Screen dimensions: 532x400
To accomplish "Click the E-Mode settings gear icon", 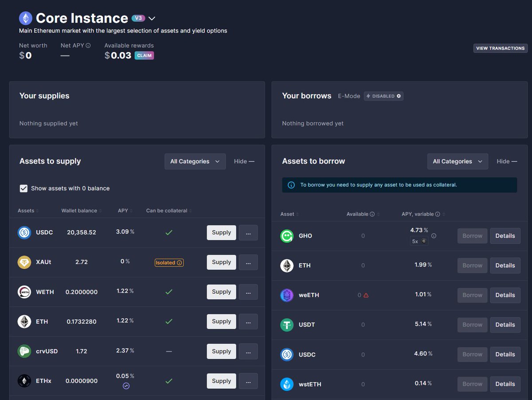I will click(x=399, y=96).
